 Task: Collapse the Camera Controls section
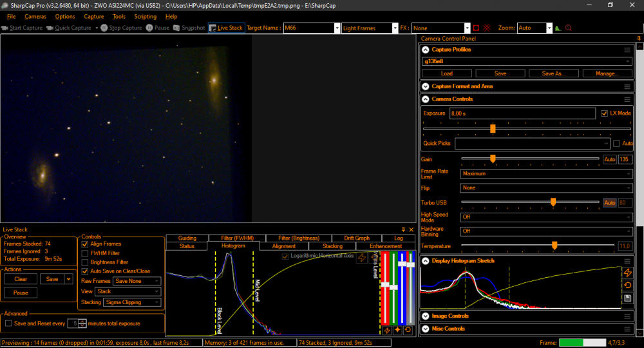click(x=426, y=99)
